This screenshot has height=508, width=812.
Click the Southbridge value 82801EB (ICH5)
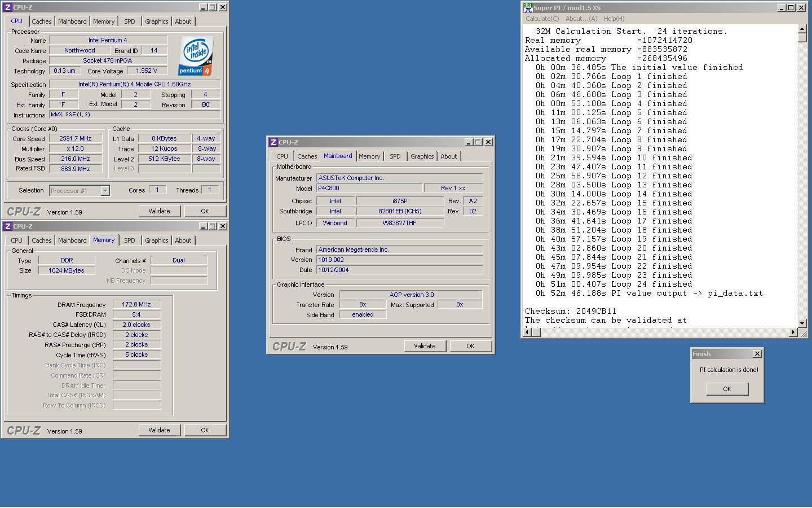(x=400, y=211)
